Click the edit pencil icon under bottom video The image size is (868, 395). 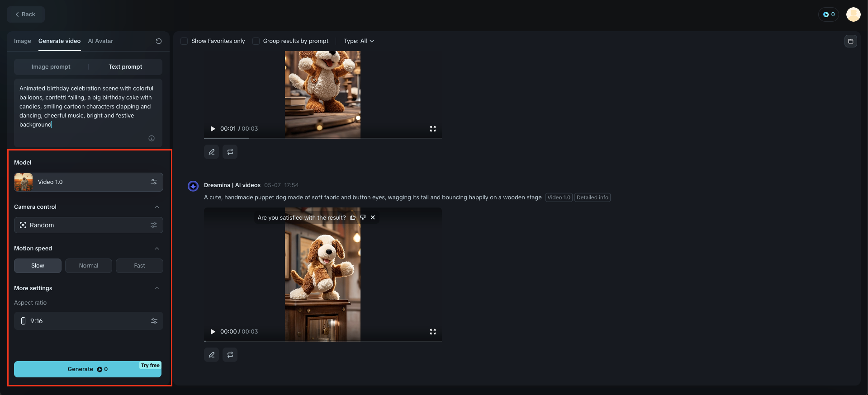click(211, 355)
